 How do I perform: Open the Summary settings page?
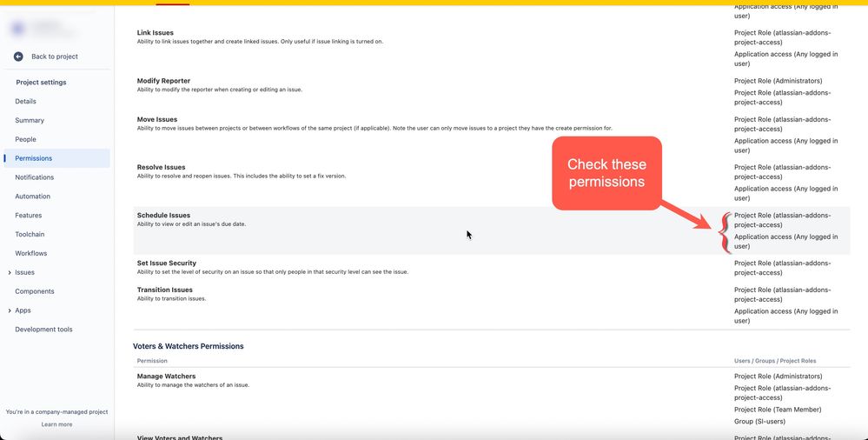(x=30, y=120)
